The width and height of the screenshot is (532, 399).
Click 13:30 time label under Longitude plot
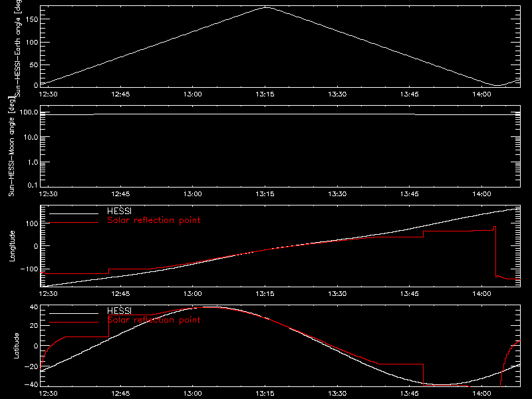click(x=337, y=293)
